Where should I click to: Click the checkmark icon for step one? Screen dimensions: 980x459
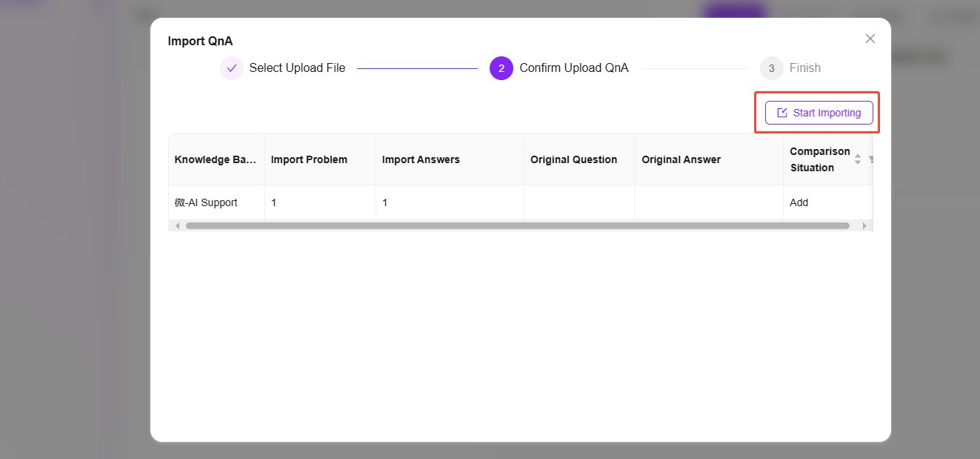[232, 68]
